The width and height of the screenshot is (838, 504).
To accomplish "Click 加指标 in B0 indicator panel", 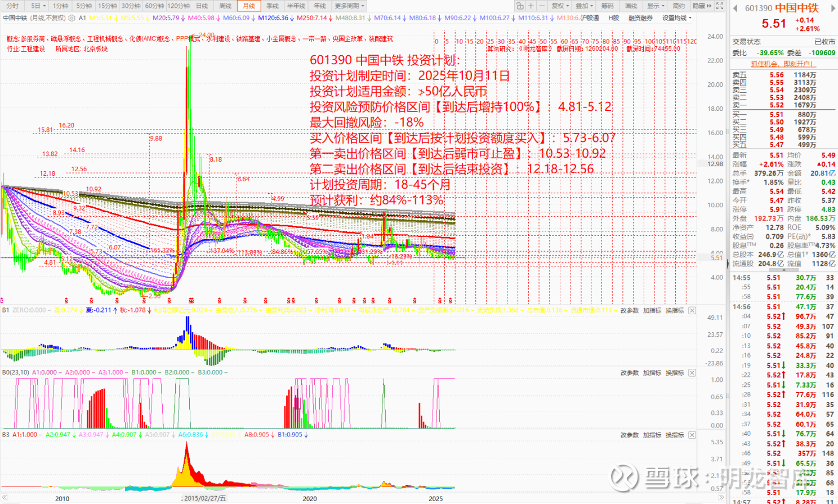I will (652, 373).
